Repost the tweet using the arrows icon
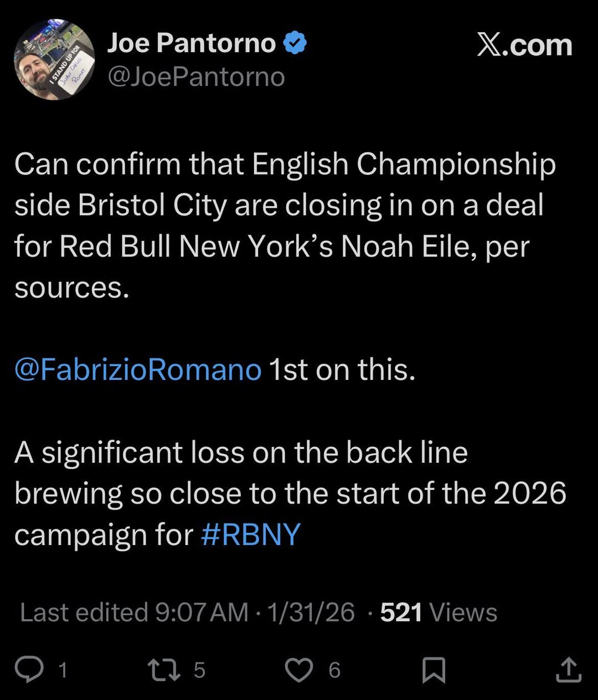The image size is (598, 700). point(164,670)
